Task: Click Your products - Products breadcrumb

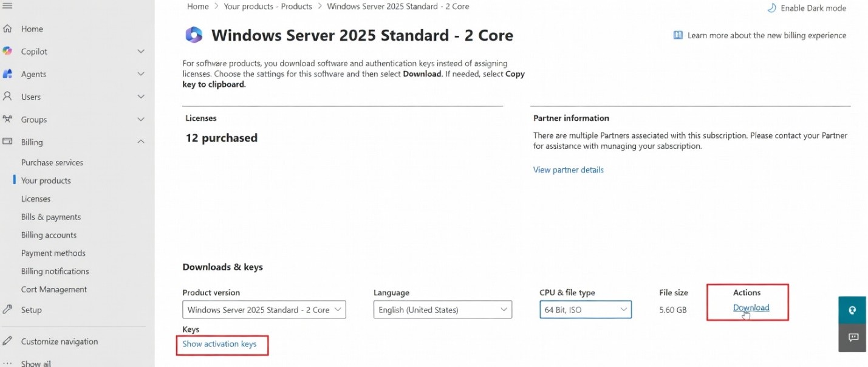Action: pos(268,6)
